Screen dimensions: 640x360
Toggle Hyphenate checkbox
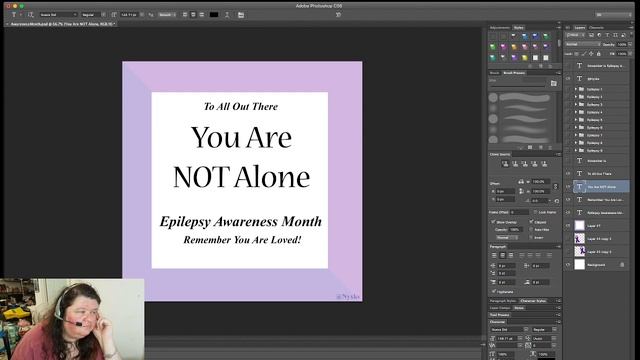(494, 291)
